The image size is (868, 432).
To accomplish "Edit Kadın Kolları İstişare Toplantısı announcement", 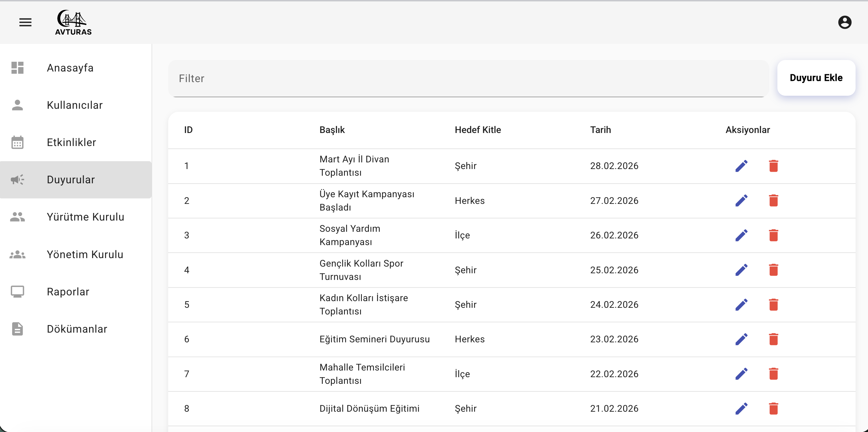I will (741, 304).
